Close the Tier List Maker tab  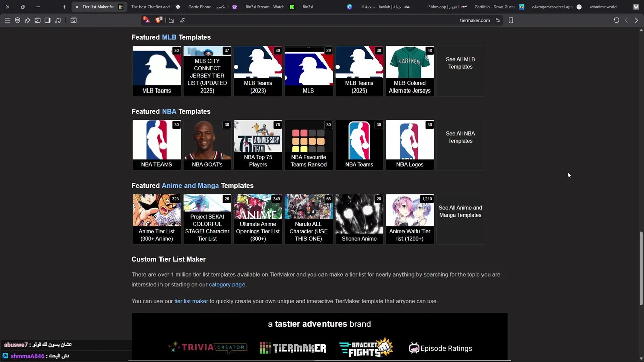coord(77,7)
